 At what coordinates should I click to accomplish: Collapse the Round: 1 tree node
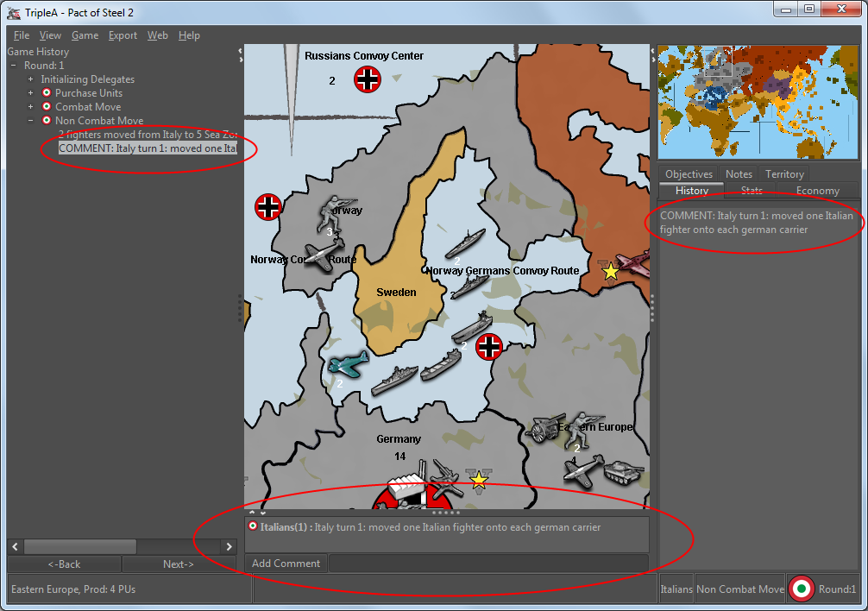[x=14, y=66]
